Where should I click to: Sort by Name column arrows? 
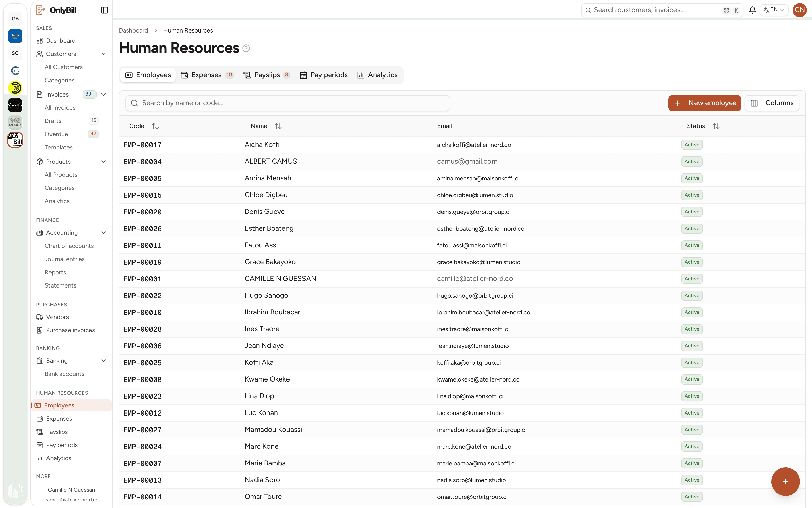(278, 126)
